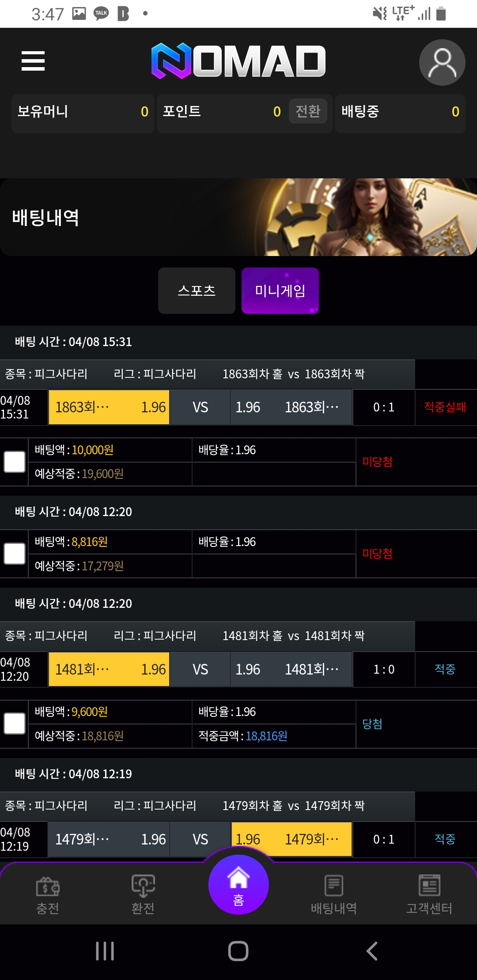
Task: Open 배팅내역 in bottom navigation
Action: click(334, 894)
